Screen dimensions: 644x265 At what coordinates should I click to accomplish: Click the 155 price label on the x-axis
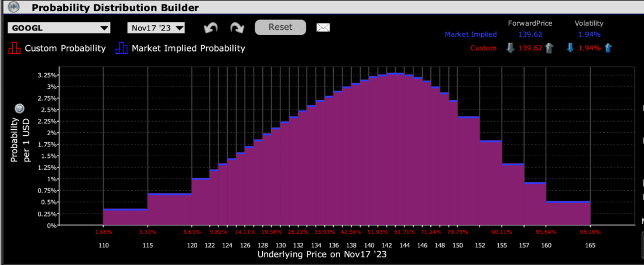click(x=502, y=245)
